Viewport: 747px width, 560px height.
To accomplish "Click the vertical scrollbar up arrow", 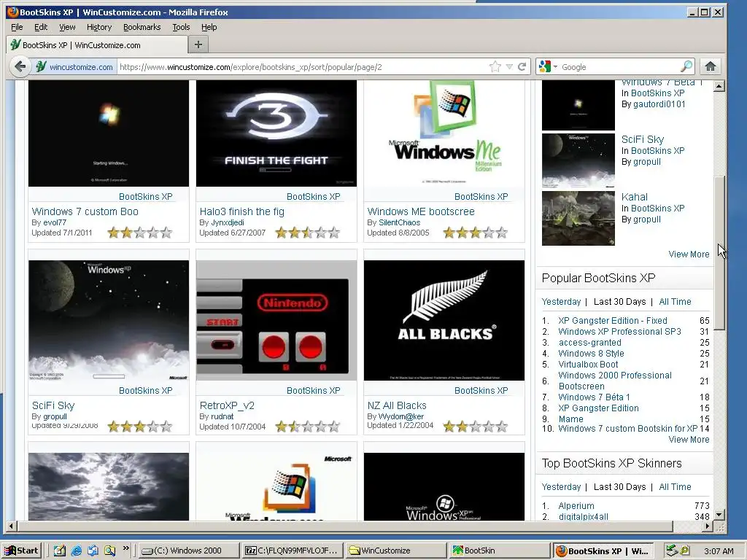I will (x=719, y=86).
